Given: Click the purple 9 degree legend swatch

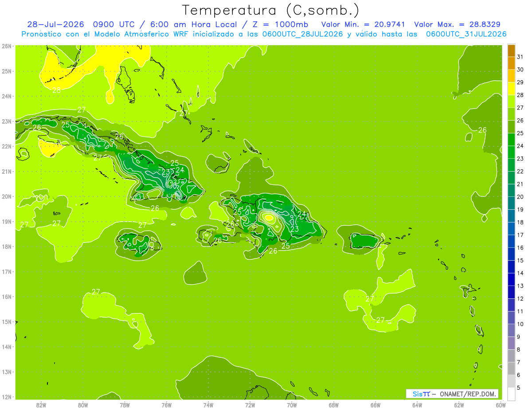Looking at the screenshot, I should coord(511,343).
